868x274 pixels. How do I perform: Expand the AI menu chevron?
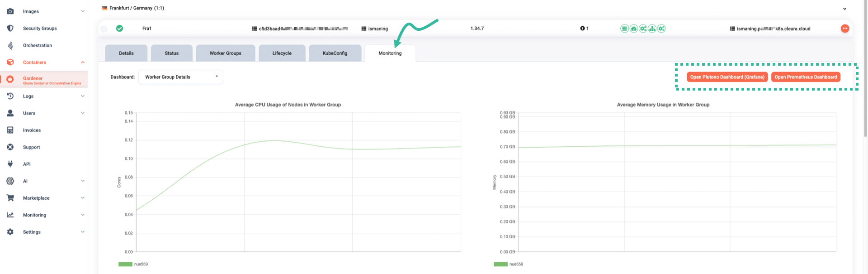click(x=83, y=181)
